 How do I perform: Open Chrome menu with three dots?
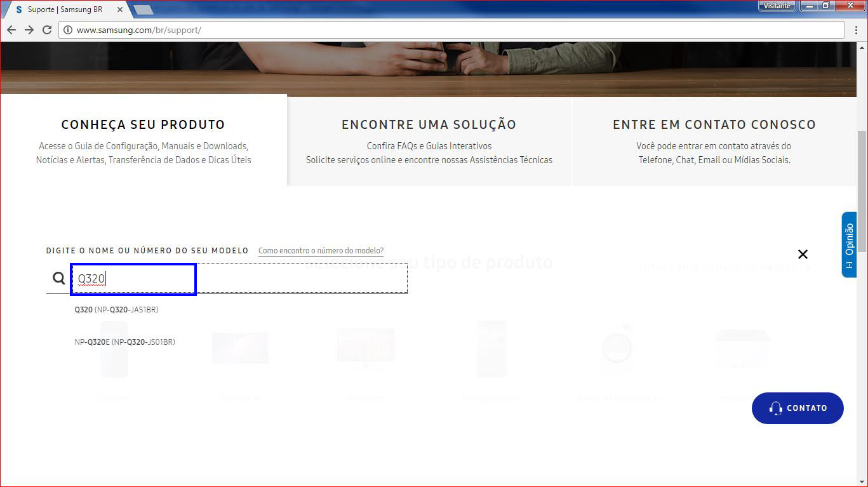coord(856,30)
